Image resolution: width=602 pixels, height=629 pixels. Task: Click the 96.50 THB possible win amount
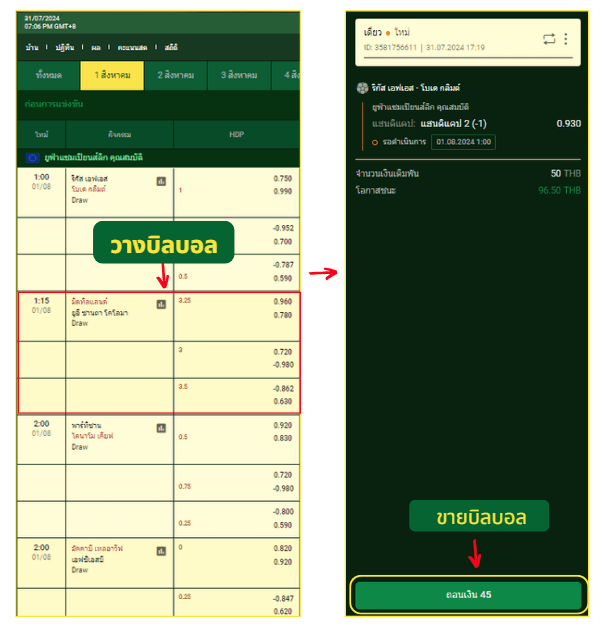(559, 191)
